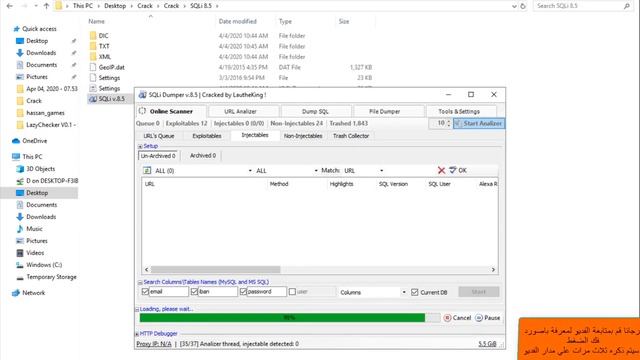Open Windows (C:) drive
The height and width of the screenshot is (360, 640).
pos(44,265)
